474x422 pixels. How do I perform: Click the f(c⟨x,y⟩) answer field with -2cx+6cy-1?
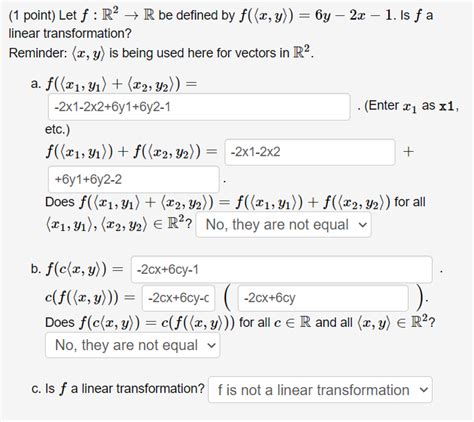(x=282, y=269)
